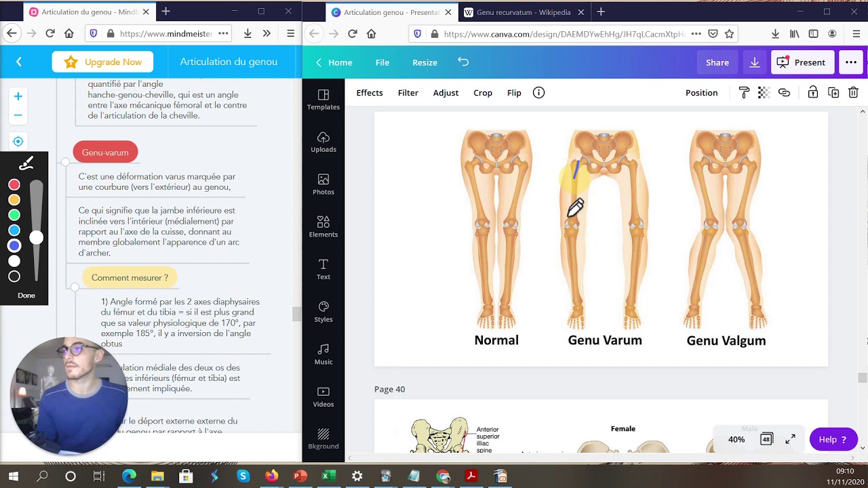Click the Canva undo arrow
The image size is (868, 488).
point(463,62)
